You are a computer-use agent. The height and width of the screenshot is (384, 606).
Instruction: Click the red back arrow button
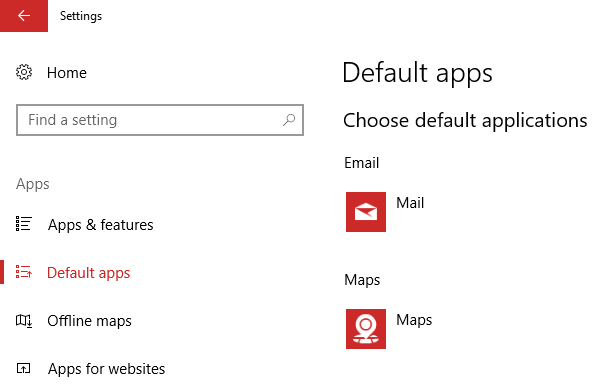(x=24, y=15)
